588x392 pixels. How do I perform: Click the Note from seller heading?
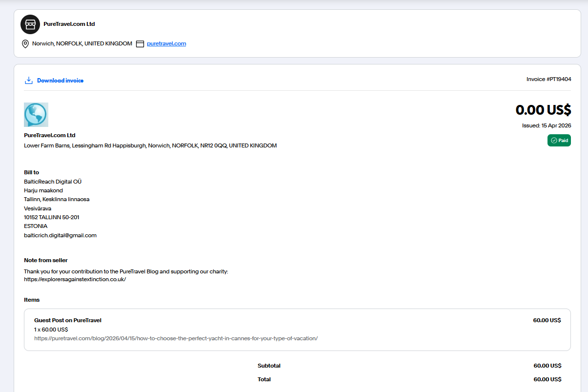tap(46, 260)
